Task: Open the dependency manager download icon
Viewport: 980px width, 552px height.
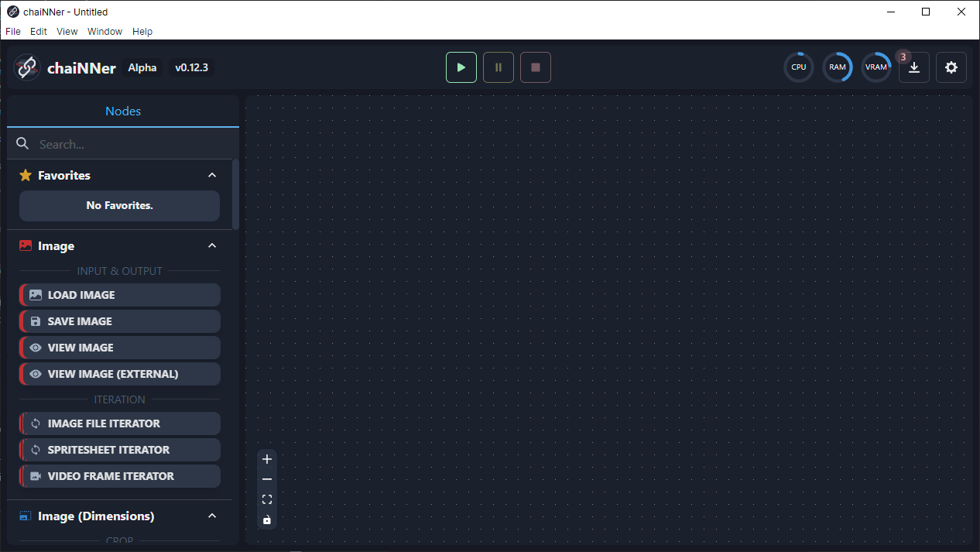Action: click(x=913, y=67)
